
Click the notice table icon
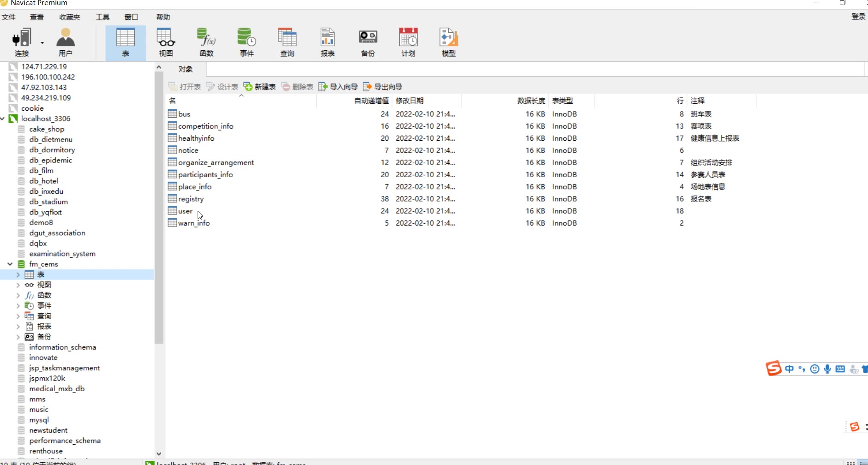173,150
